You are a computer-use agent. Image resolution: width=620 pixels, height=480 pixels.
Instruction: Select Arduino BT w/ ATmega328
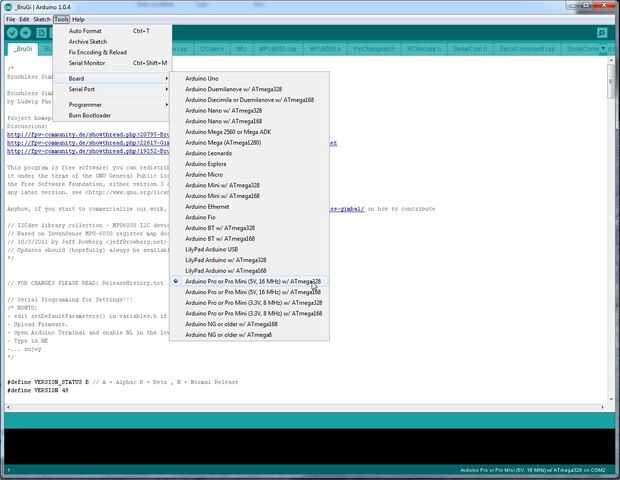249,228
